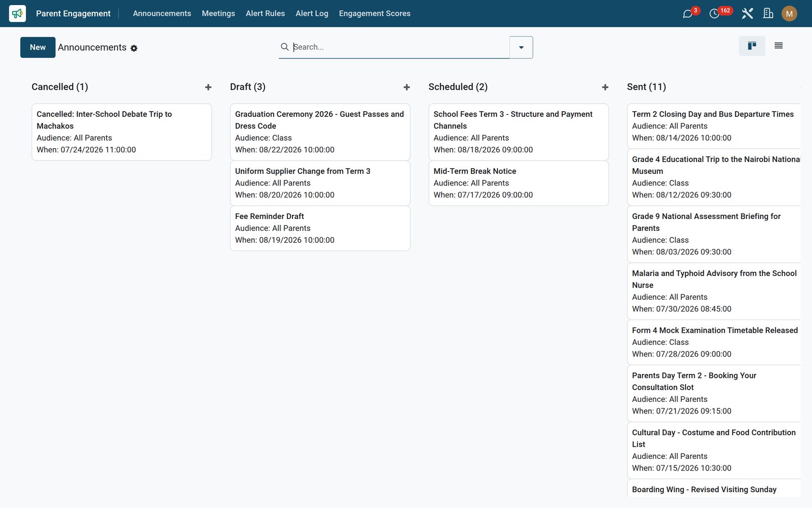Add a card to Draft column
The width and height of the screenshot is (812, 508).
pos(407,87)
